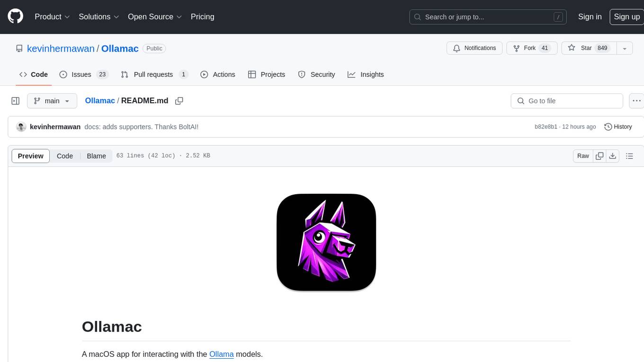Open the Ollamac repository title link
The width and height of the screenshot is (644, 362).
120,48
